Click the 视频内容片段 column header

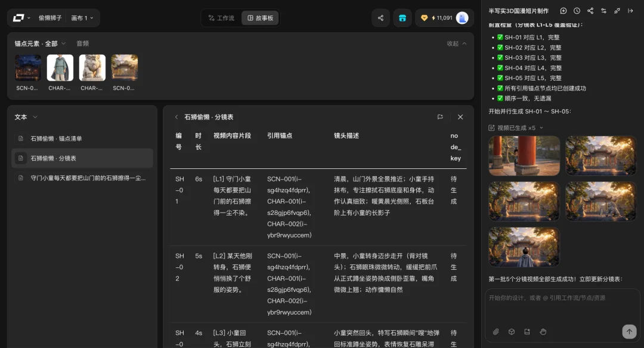click(232, 135)
